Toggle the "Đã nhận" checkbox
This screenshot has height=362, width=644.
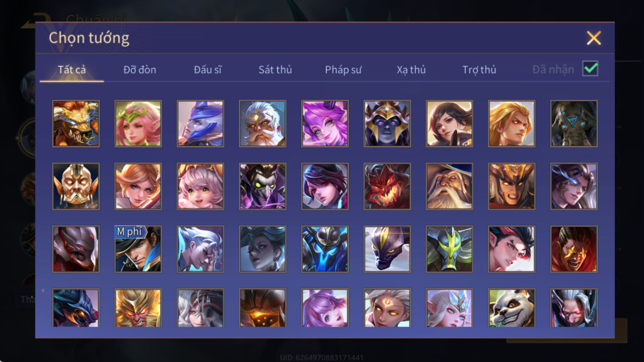[x=590, y=68]
